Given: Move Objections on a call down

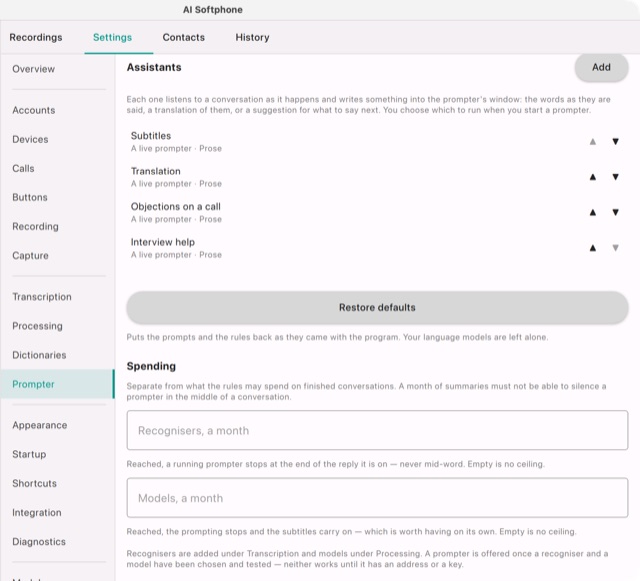Looking at the screenshot, I should click(x=615, y=213).
